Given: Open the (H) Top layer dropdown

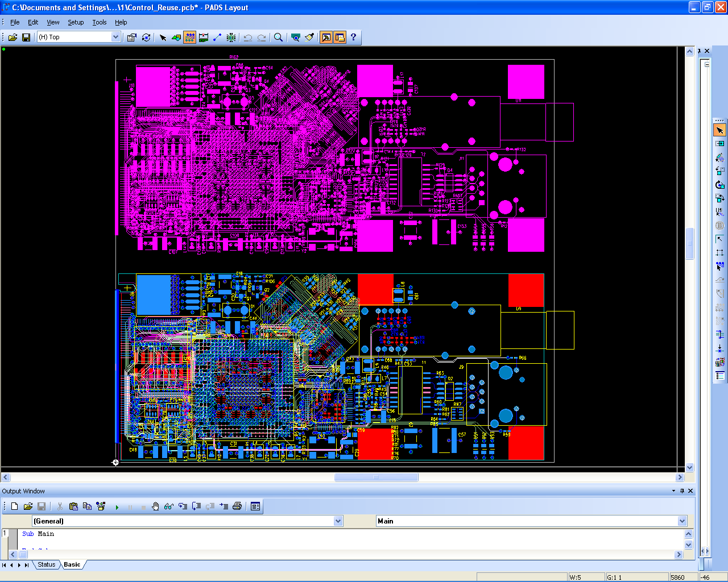Looking at the screenshot, I should pos(115,37).
